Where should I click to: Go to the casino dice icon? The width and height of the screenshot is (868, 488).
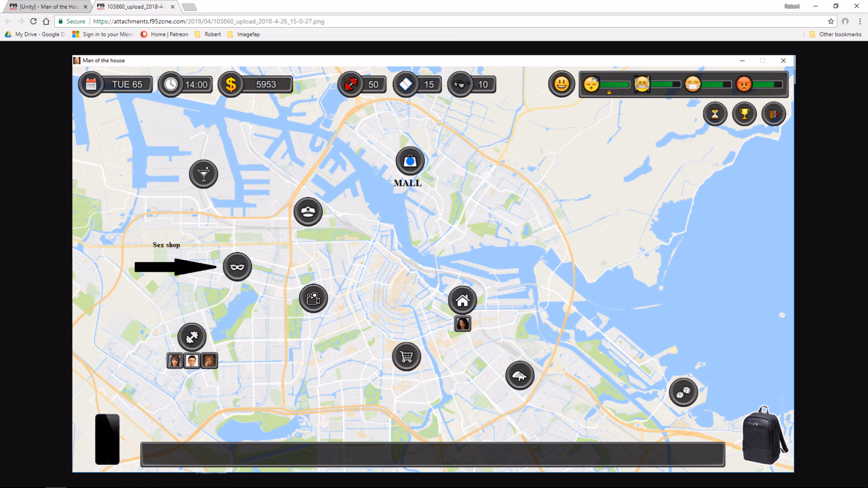pos(684,392)
